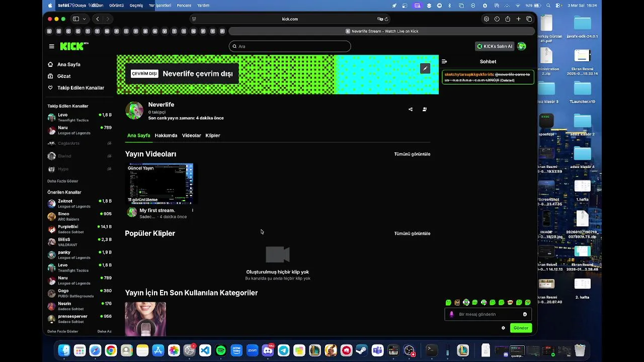Screen dimensions: 644x362
Task: Open Zeitnot channel in Önerilen Kanallar
Action: coord(79,204)
